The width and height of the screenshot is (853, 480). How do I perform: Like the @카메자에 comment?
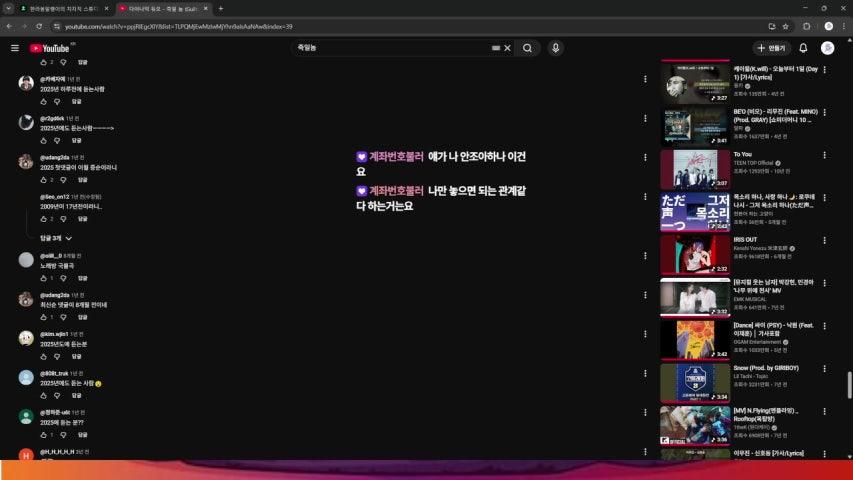[44, 101]
